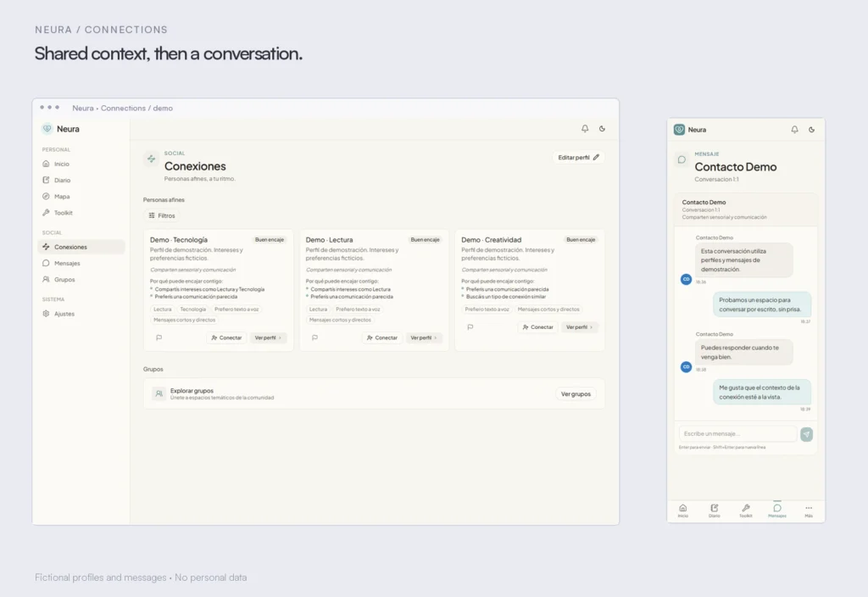Flag the Demo · Creatividad profile card
Screen dimensions: 868x597
470,327
